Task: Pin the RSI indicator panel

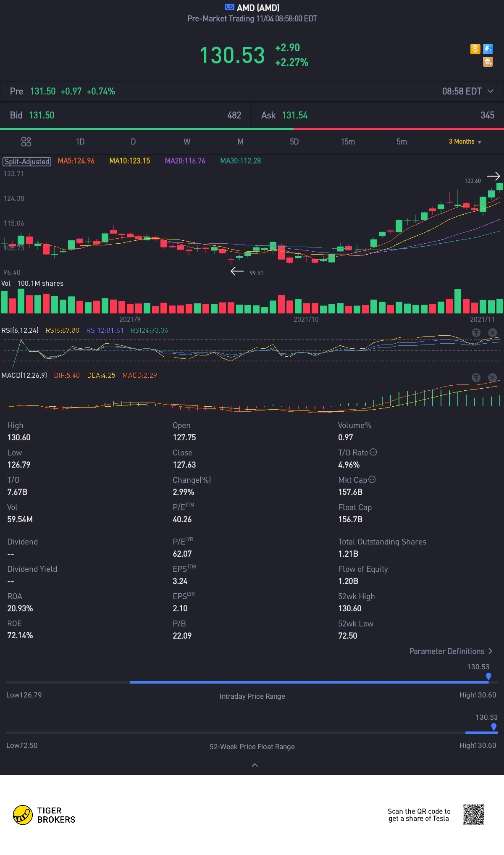Action: (x=476, y=332)
